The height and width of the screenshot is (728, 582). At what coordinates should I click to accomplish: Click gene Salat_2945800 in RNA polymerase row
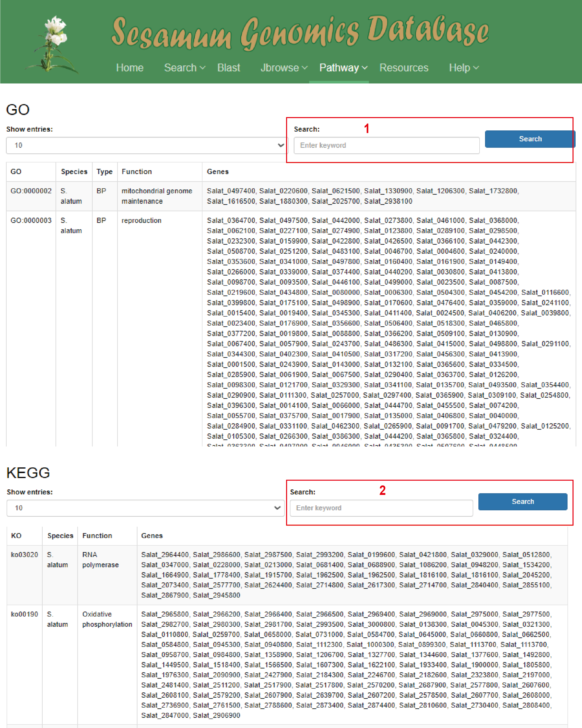217,595
